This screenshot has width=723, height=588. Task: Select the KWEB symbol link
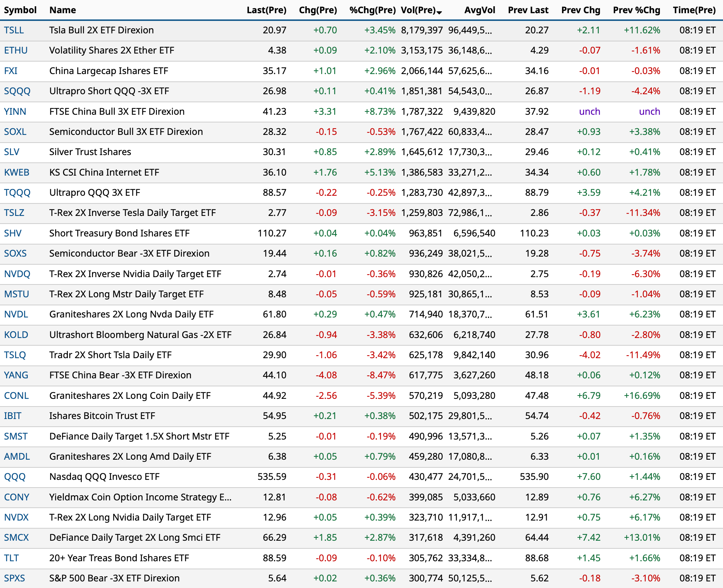16,172
